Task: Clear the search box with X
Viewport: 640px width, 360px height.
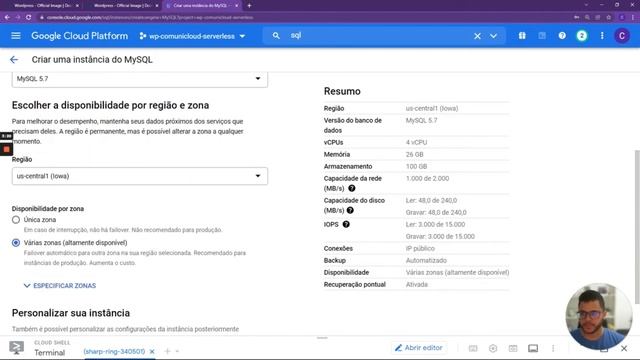Action: click(477, 36)
